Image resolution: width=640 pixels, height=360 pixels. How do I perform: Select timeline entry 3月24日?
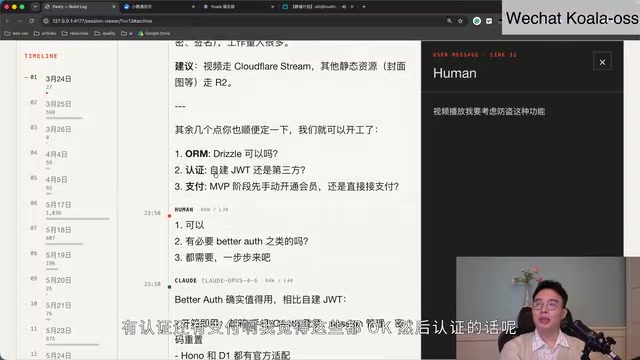point(58,79)
